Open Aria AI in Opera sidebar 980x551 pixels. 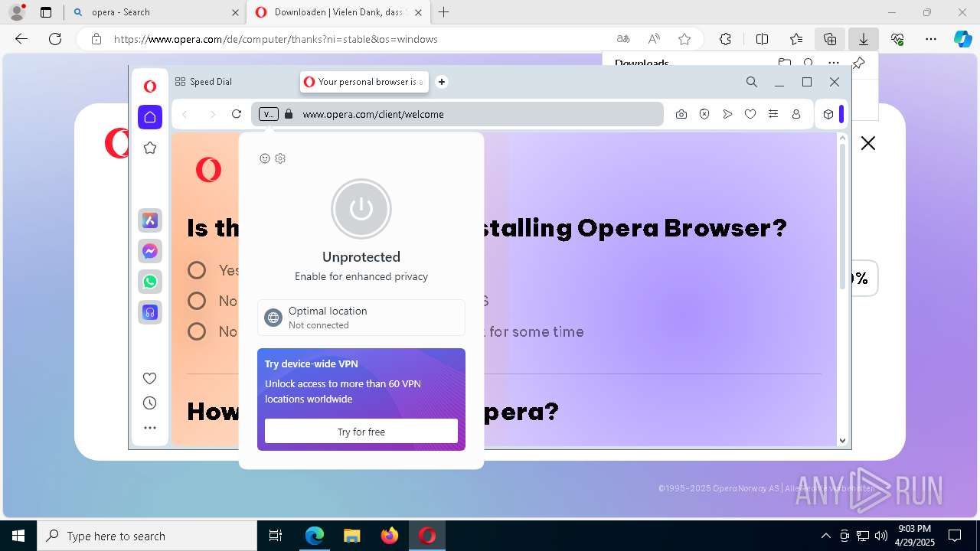pos(150,220)
